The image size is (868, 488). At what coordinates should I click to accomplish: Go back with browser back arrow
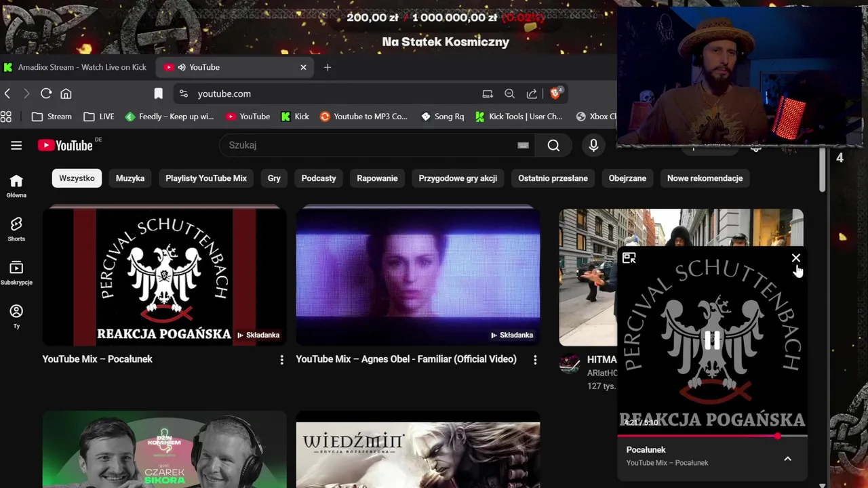click(7, 94)
